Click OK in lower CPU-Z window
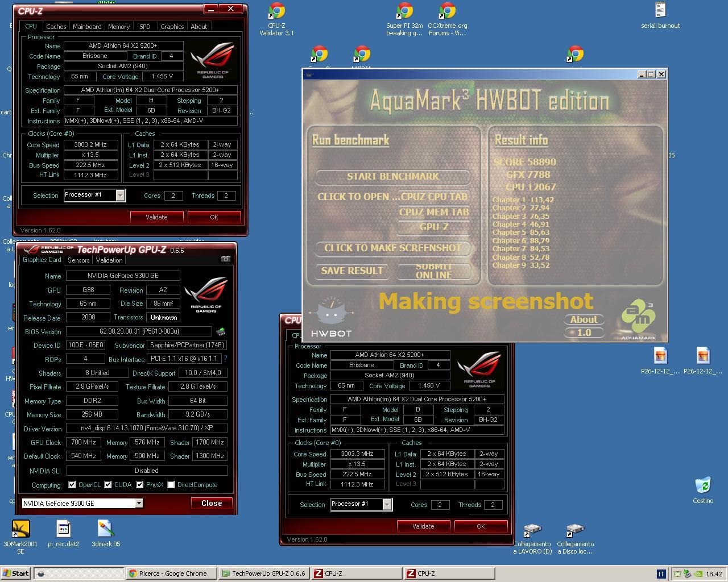 pos(481,526)
